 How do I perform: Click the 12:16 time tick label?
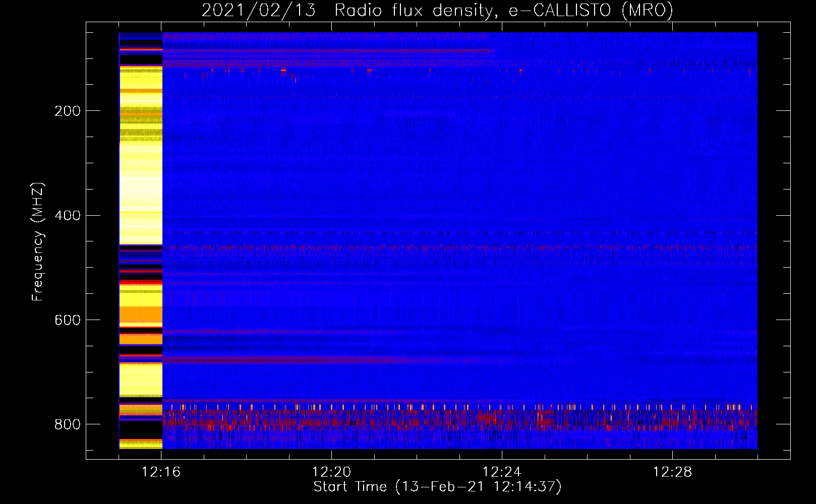click(x=161, y=472)
